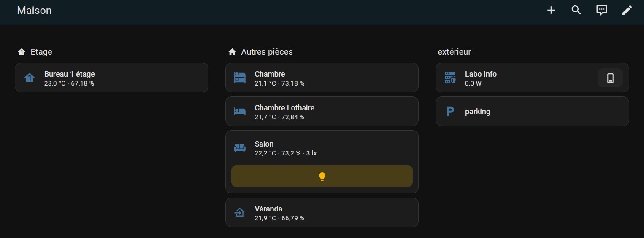644x238 pixels.
Task: Toggle the Salon light bulb button
Action: coord(322,176)
